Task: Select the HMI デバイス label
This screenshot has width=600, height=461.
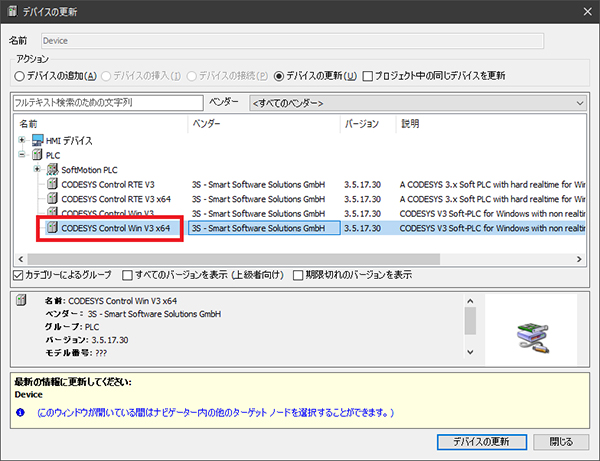Action: (x=69, y=141)
